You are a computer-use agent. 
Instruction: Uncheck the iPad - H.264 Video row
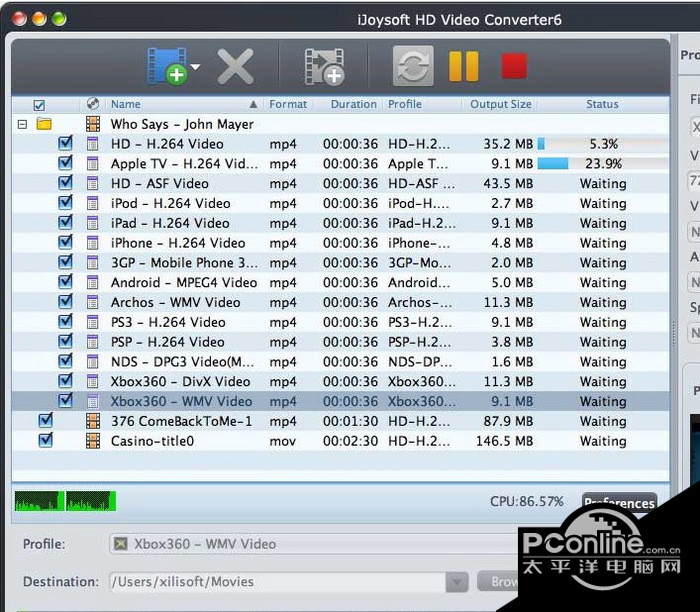click(65, 222)
